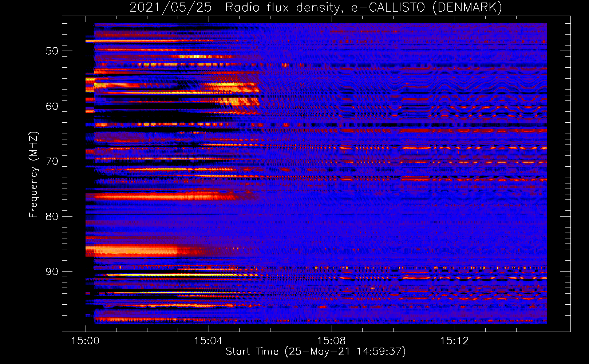Click the plot title mentioning e-CALLISTO (DENMARK)
The width and height of the screenshot is (589, 364).
(316, 8)
